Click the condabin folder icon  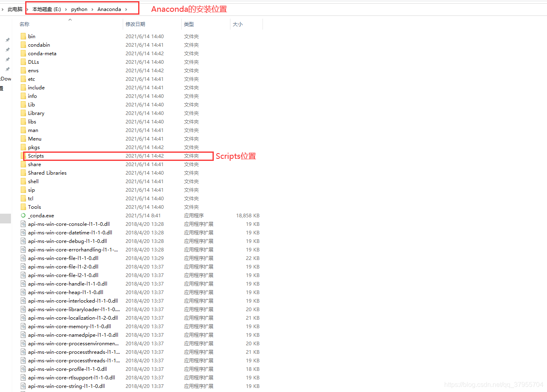pos(23,45)
